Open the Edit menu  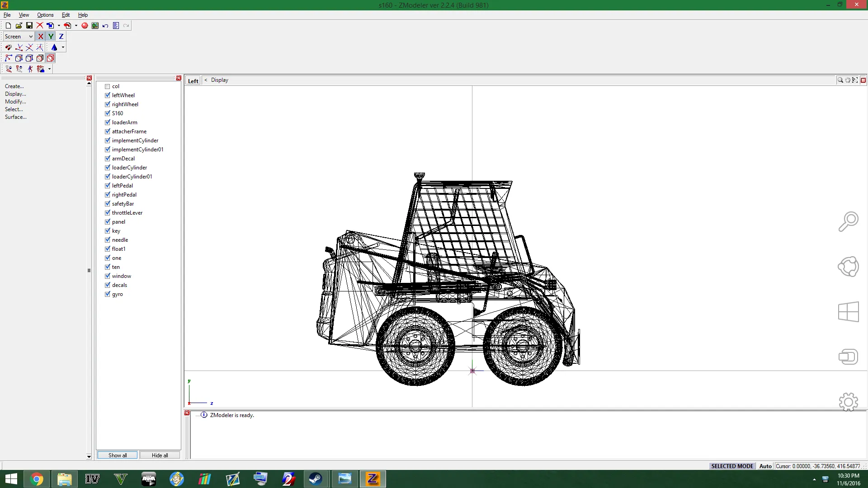(x=66, y=15)
